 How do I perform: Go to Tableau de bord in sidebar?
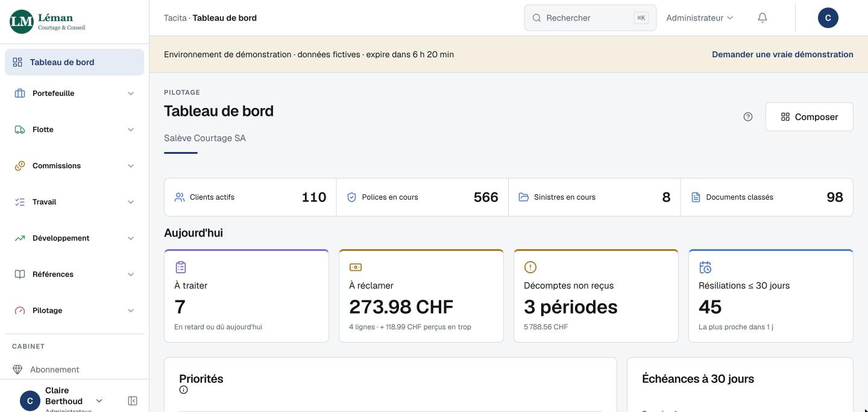click(74, 62)
